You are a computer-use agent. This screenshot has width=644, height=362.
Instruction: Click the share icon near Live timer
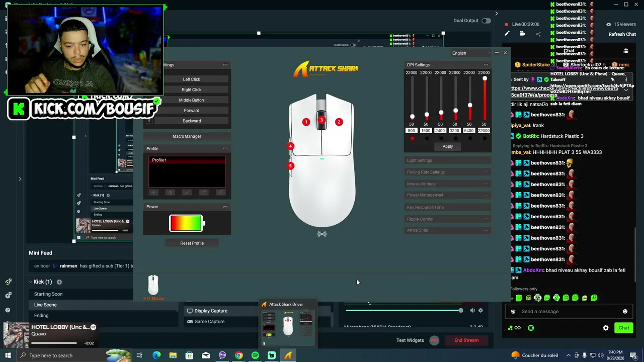click(x=538, y=34)
